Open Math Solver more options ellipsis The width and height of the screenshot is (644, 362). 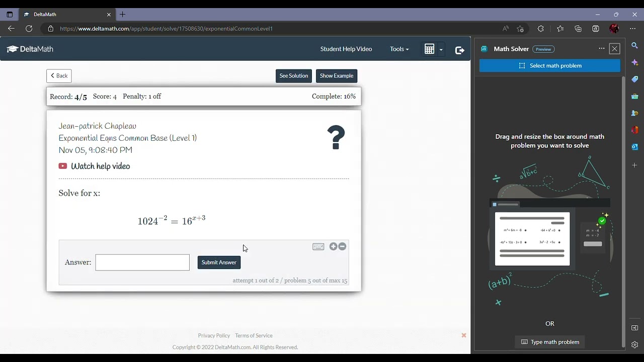pyautogui.click(x=601, y=49)
